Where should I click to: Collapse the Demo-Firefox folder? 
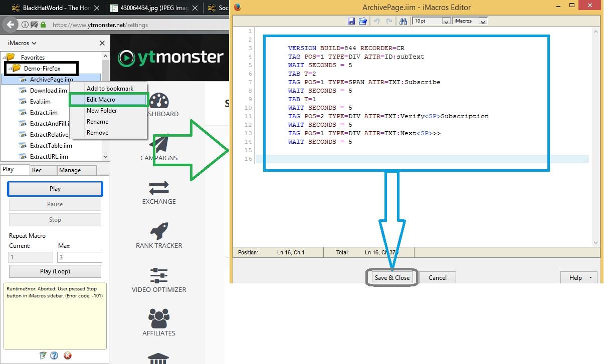[x=10, y=68]
